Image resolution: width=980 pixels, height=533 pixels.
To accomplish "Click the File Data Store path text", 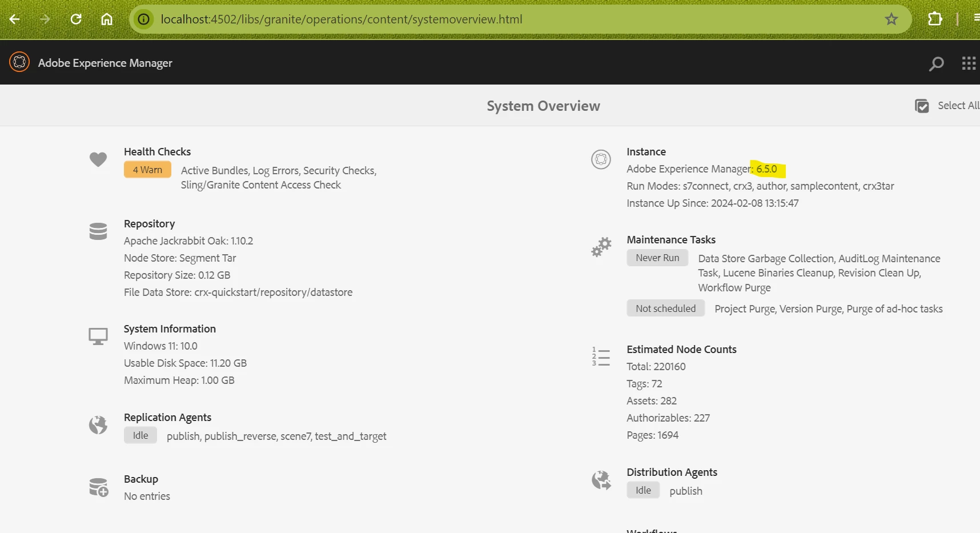I will click(x=238, y=292).
